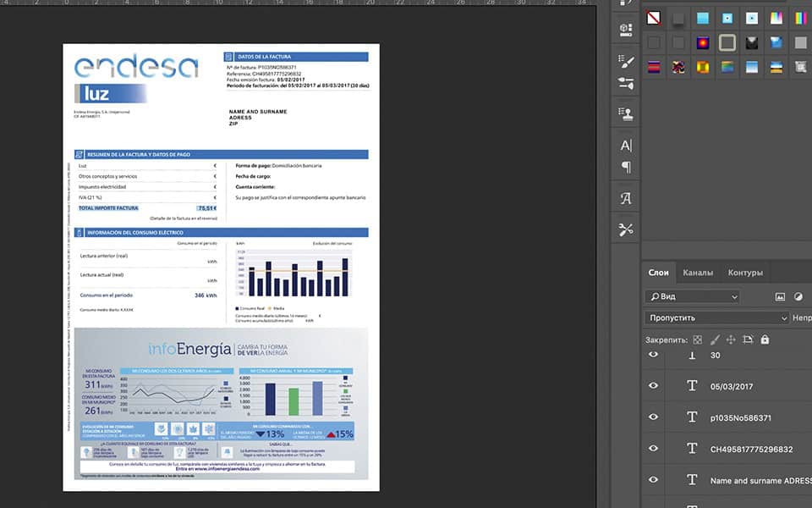Hide the CH49581775296832 text layer
Viewport: 812px width, 508px height.
(654, 449)
